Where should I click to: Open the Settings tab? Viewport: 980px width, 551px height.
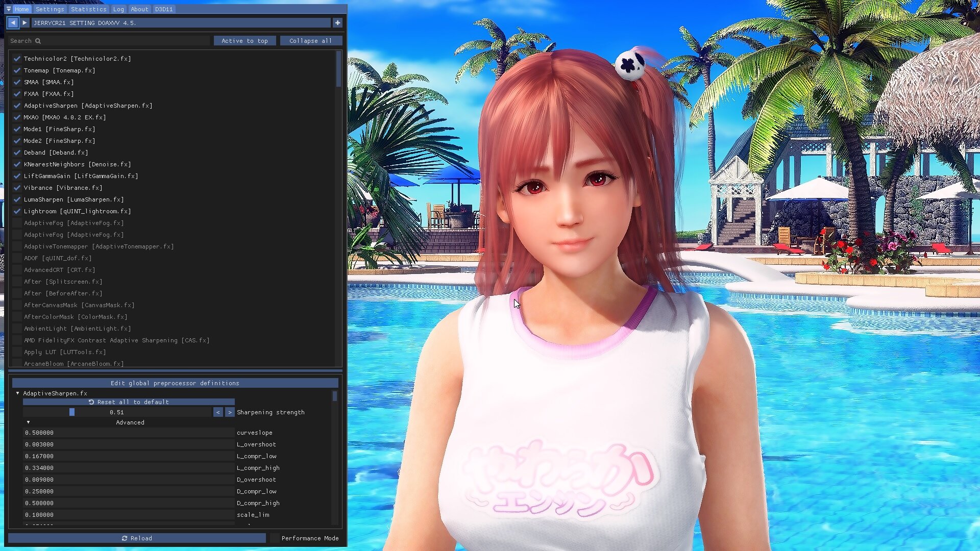50,9
